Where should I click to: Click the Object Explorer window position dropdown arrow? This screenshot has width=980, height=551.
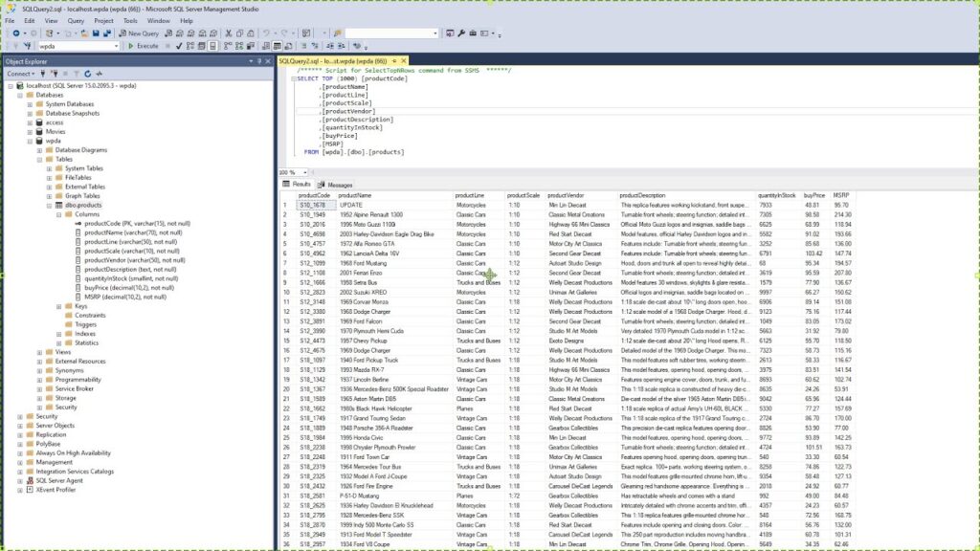pos(251,61)
